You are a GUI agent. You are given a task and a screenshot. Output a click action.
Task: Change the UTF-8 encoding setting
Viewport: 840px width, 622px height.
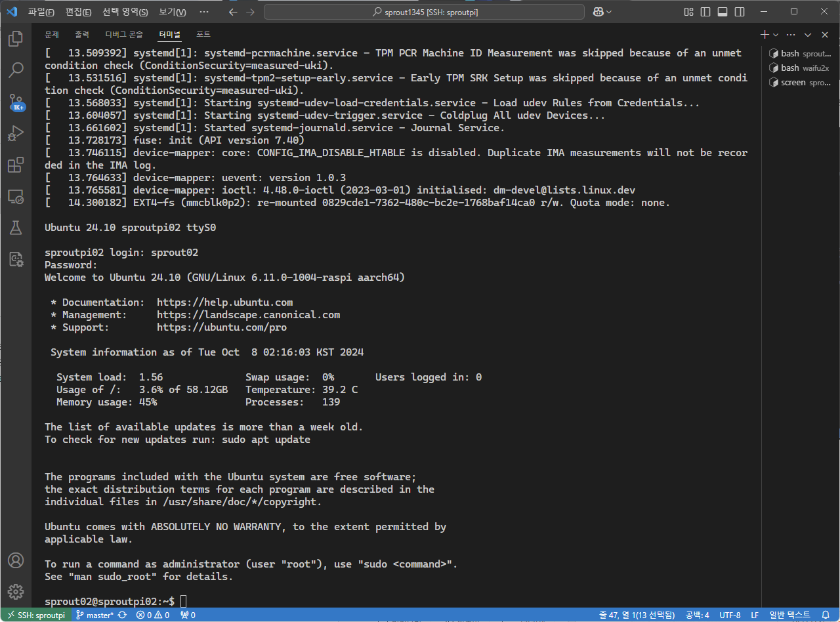coord(730,615)
